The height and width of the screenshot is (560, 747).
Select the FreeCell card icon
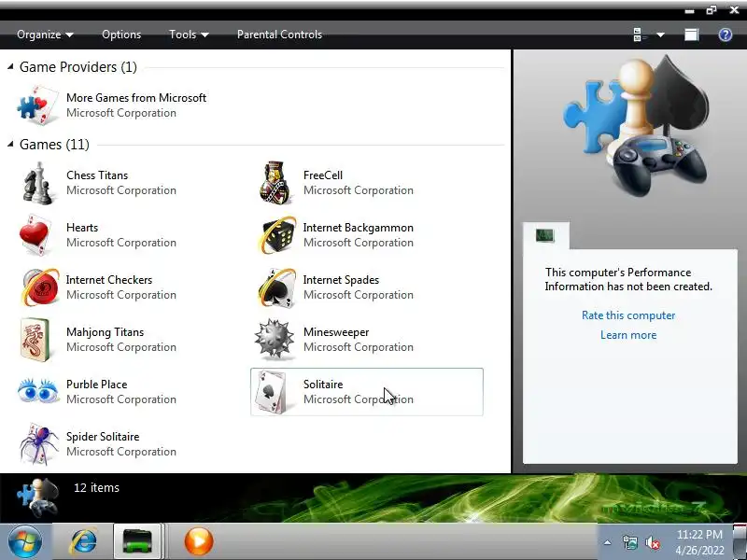275,183
